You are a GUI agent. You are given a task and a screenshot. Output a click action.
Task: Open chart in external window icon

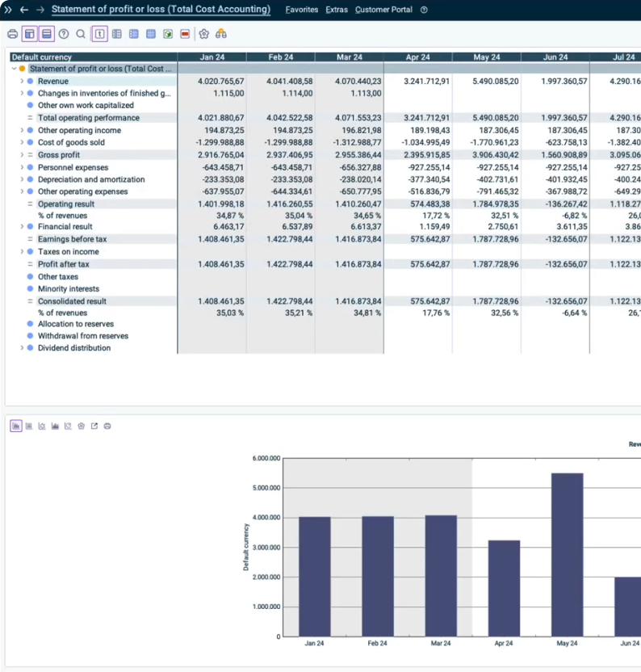point(94,426)
